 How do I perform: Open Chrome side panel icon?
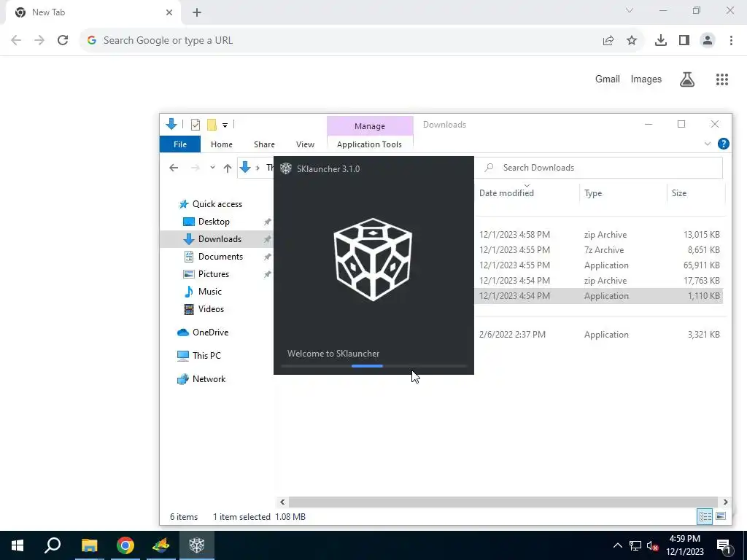(684, 41)
